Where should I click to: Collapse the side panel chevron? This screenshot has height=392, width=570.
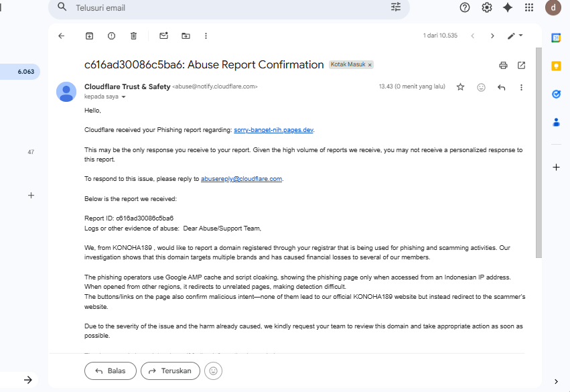tap(556, 381)
